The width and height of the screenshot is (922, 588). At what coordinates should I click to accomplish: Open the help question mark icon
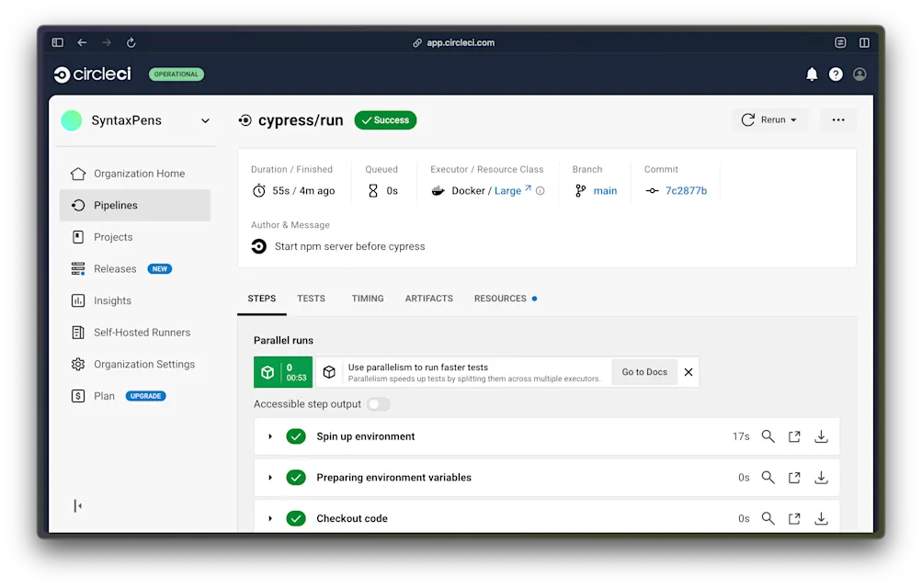click(x=836, y=74)
